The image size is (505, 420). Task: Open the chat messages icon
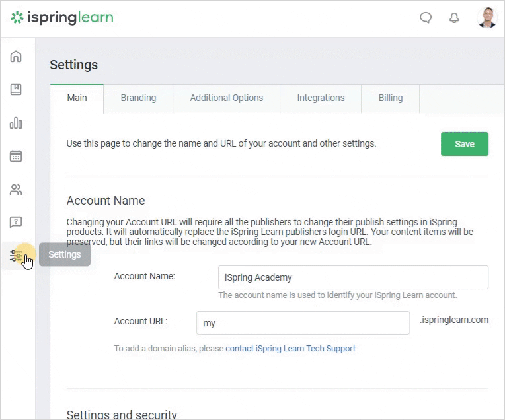click(x=426, y=18)
